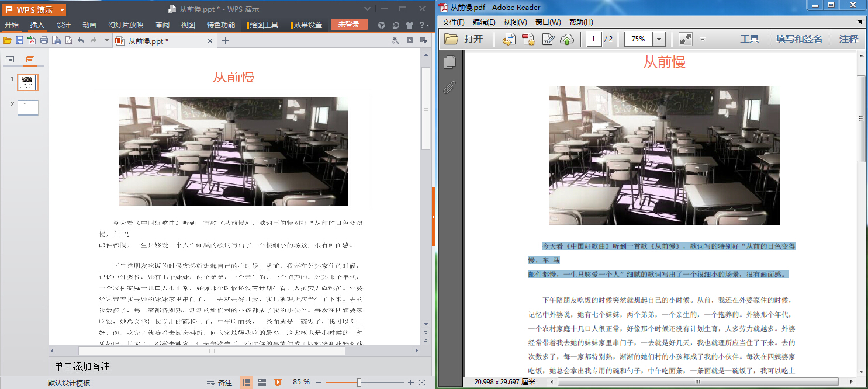Select slide 1 thumbnail

27,82
